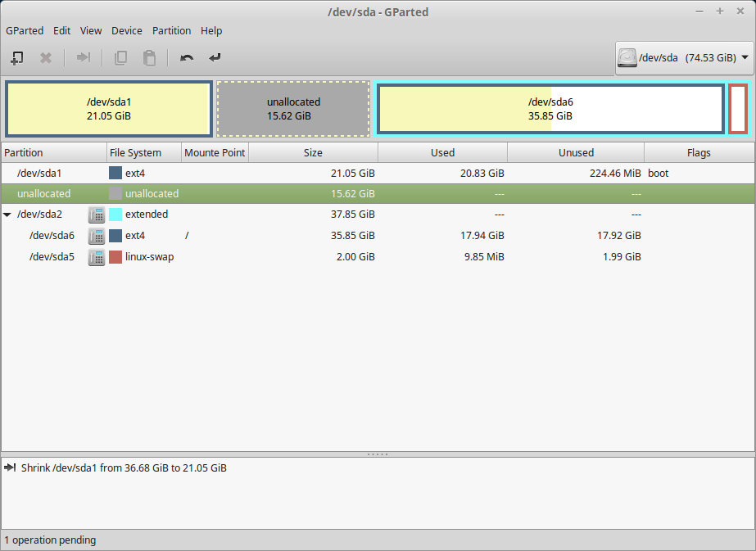Image resolution: width=756 pixels, height=551 pixels.
Task: Select the pending Shrink /dev/sda1 operation text
Action: pyautogui.click(x=124, y=468)
